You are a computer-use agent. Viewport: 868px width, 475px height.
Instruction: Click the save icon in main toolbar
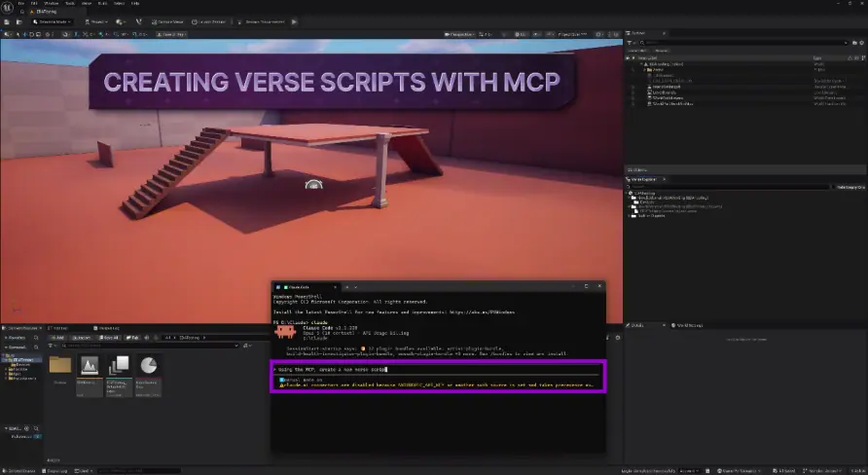[x=7, y=22]
